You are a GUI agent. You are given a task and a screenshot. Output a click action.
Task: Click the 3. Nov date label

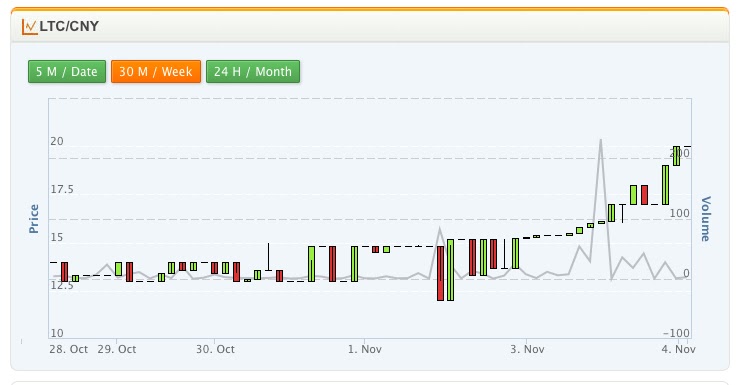(527, 349)
